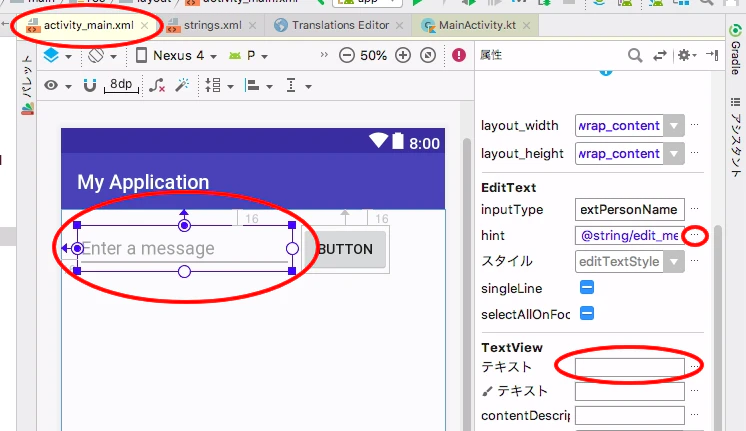Open the パレット palette panel
This screenshot has height=431, width=746.
[x=28, y=86]
